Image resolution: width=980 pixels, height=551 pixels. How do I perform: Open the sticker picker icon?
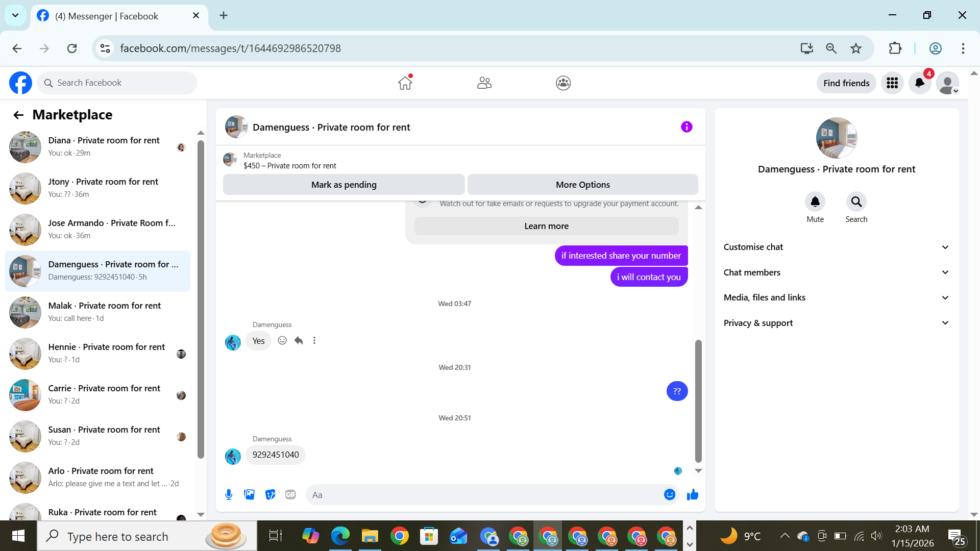tap(270, 494)
